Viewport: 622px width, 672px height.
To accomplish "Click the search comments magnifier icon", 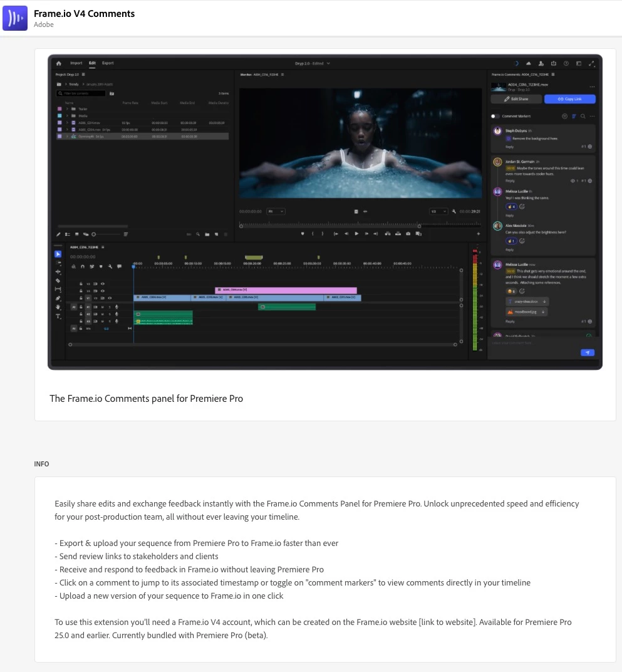I will [583, 116].
